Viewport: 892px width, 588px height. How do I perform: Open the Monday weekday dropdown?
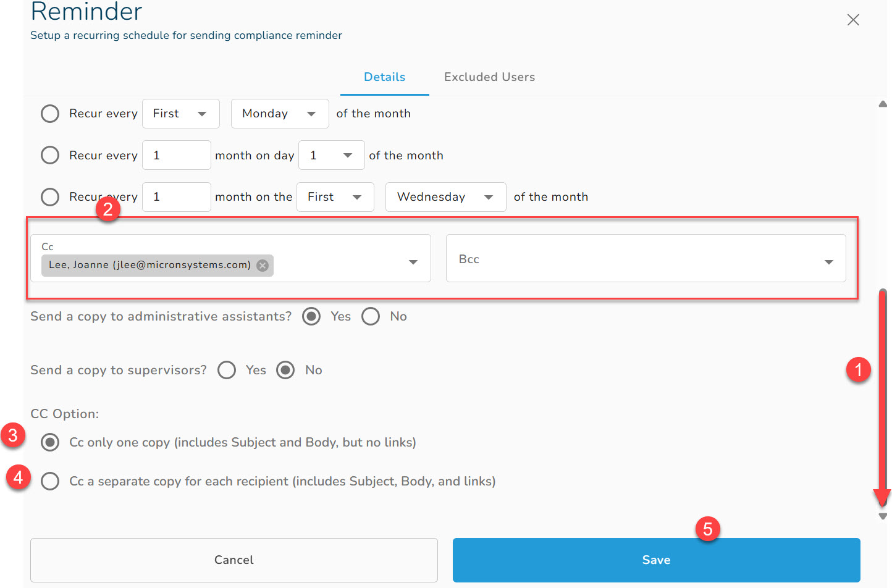(x=280, y=114)
